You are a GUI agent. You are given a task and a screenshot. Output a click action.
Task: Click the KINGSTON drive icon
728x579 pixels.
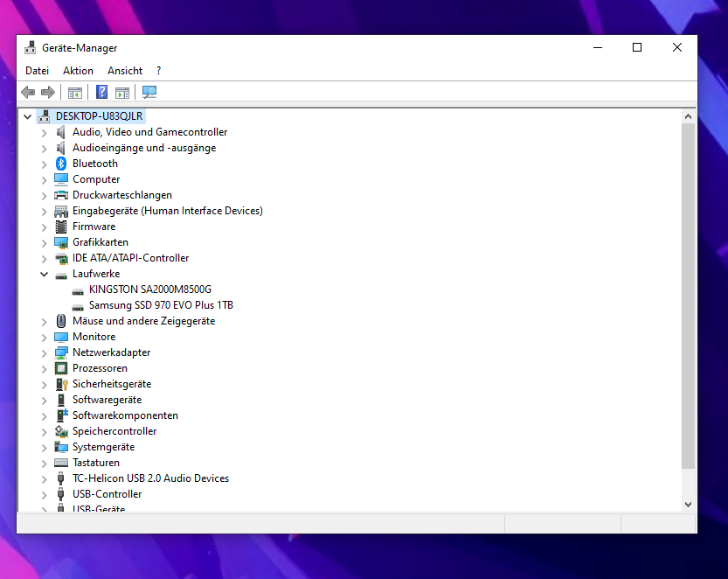78,291
